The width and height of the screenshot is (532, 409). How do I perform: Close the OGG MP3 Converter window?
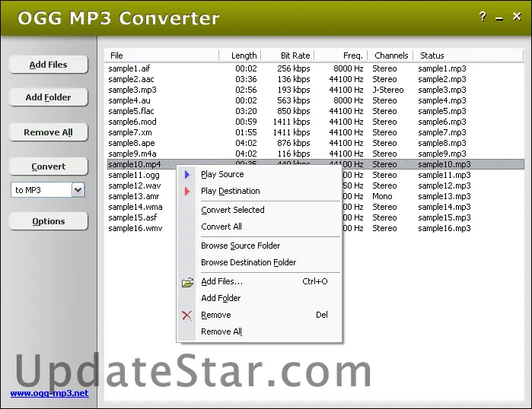tap(517, 16)
